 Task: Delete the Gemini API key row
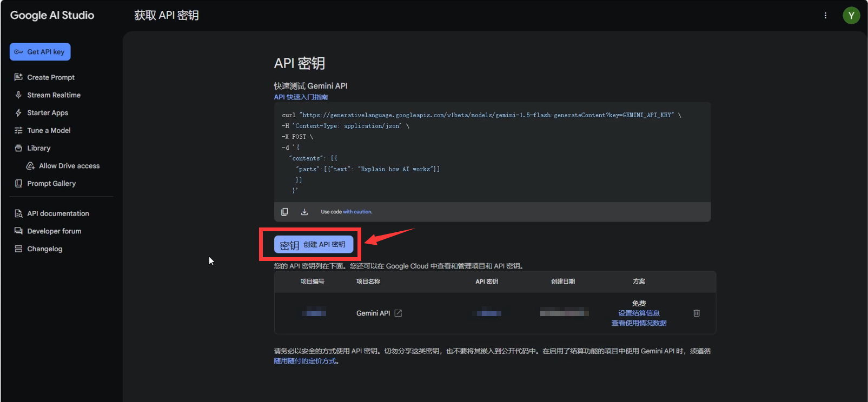click(x=697, y=313)
